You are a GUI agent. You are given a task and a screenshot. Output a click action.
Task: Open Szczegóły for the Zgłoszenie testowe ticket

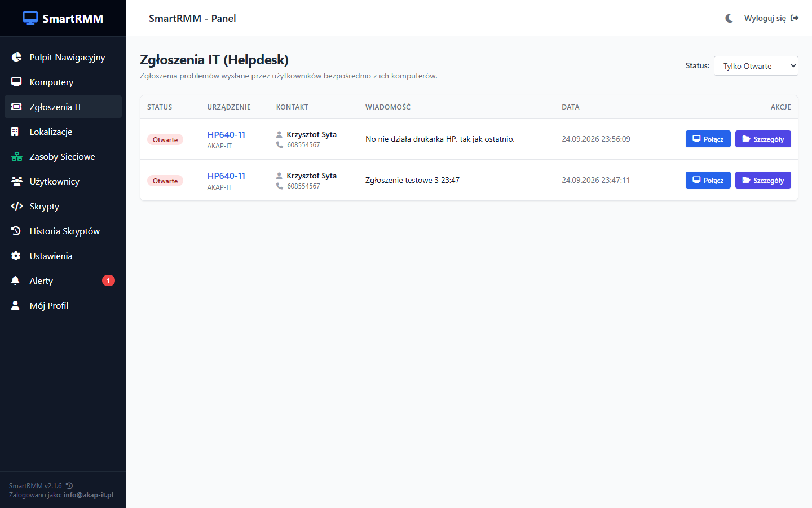tap(763, 180)
